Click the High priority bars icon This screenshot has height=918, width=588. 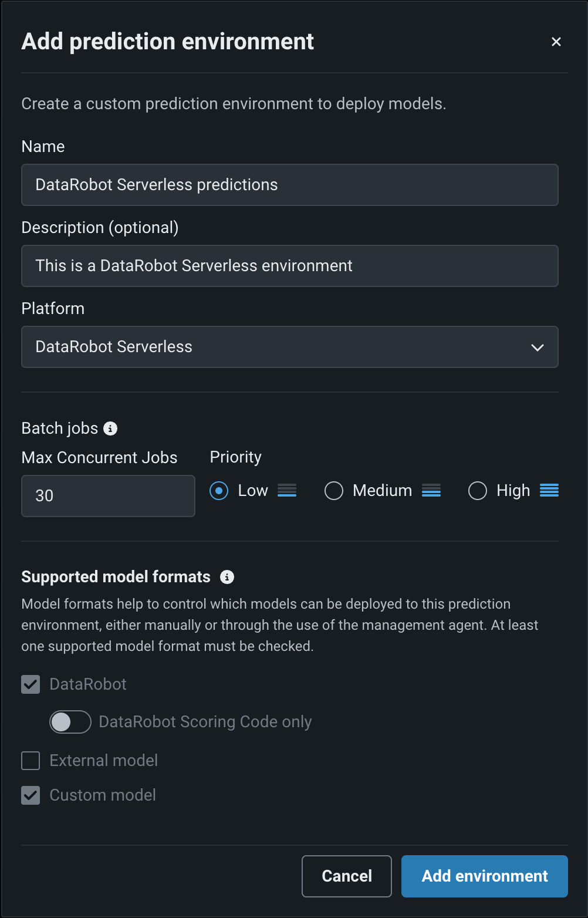(549, 490)
